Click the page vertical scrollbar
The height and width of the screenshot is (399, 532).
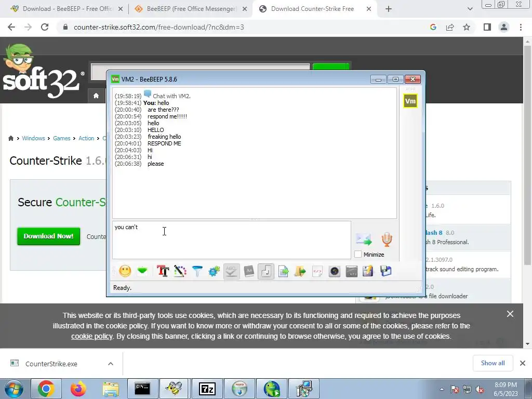pyautogui.click(x=528, y=155)
